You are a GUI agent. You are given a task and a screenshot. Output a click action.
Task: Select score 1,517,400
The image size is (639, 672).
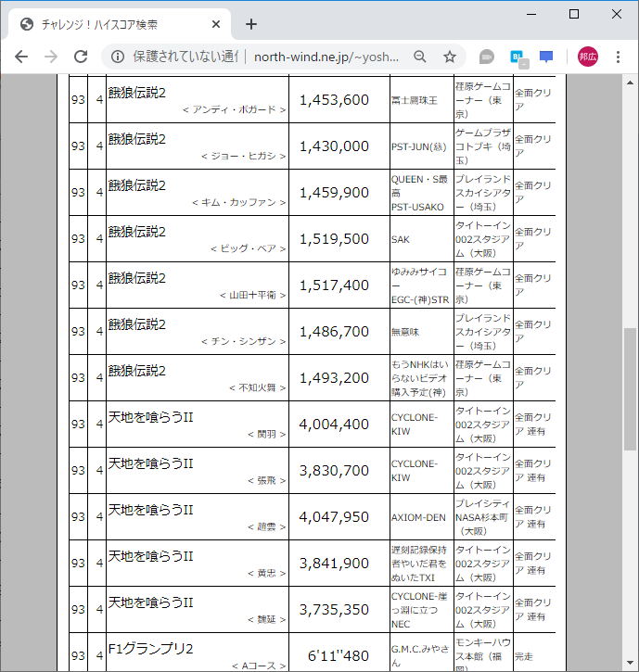click(x=334, y=285)
